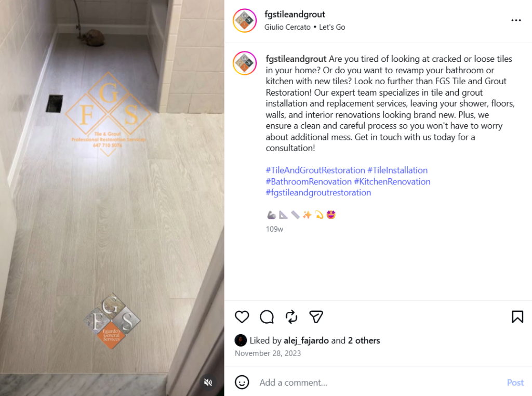Screen dimensions: 532x396
Task: Like the post with the heart icon
Action: point(242,317)
